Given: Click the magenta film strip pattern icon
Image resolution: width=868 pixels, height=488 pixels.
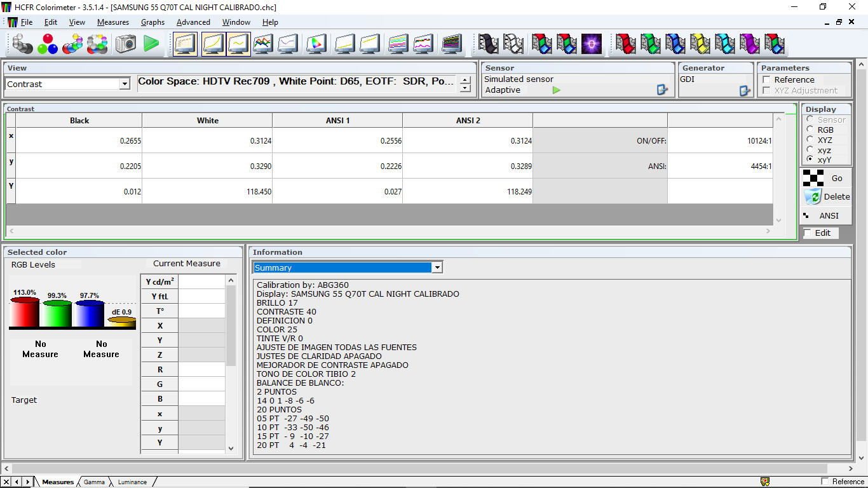Looking at the screenshot, I should tap(749, 44).
